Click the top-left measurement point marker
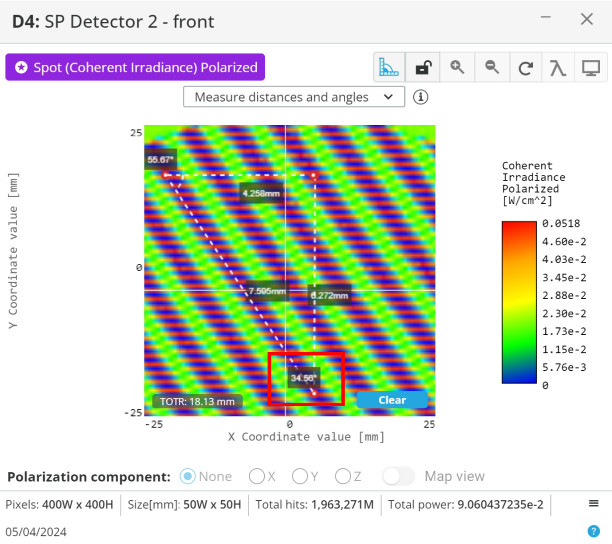Viewport: 612px width, 544px height. (x=166, y=175)
